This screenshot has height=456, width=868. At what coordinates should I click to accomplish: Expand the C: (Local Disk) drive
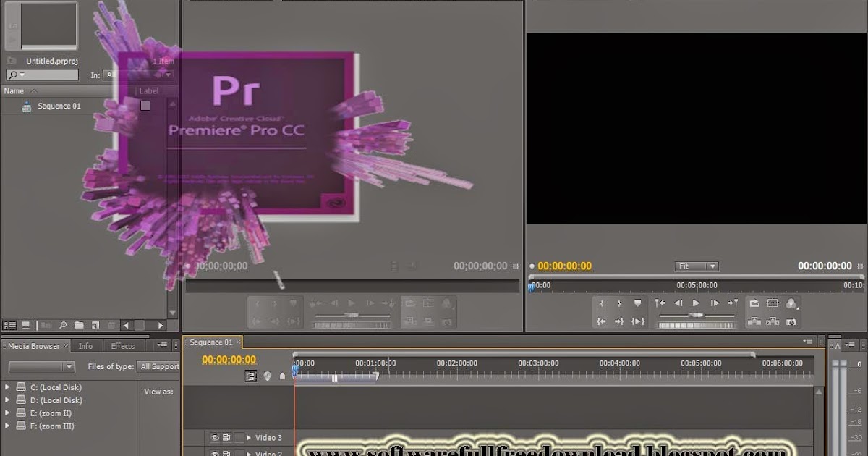(8, 387)
